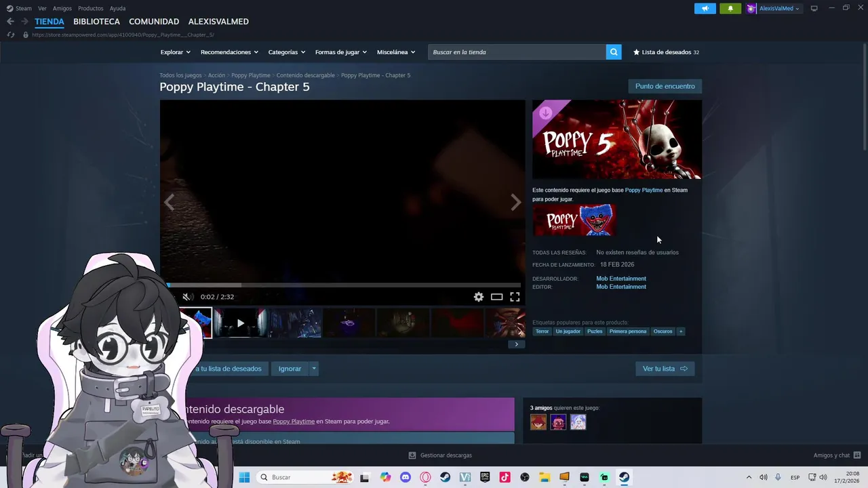
Task: Go forward with the navigation arrow
Action: pos(24,22)
